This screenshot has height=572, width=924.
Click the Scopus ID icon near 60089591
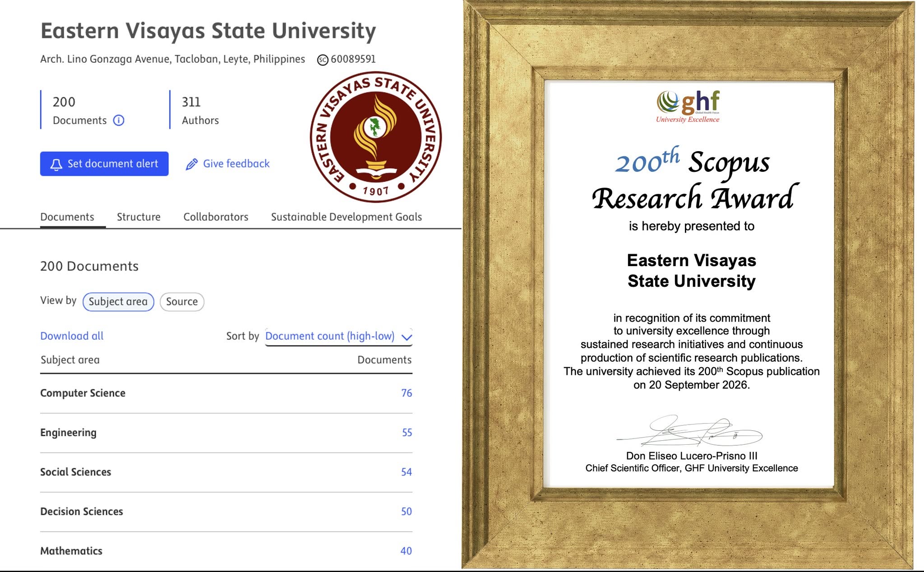(x=323, y=60)
